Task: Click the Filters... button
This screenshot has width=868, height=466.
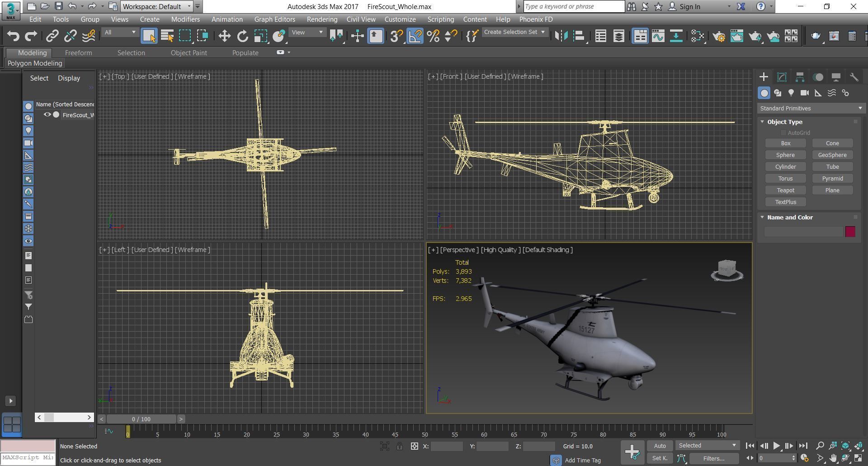Action: pyautogui.click(x=714, y=458)
